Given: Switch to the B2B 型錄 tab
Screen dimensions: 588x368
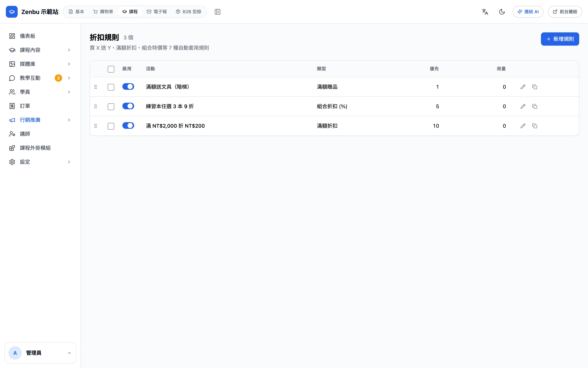Looking at the screenshot, I should (189, 12).
